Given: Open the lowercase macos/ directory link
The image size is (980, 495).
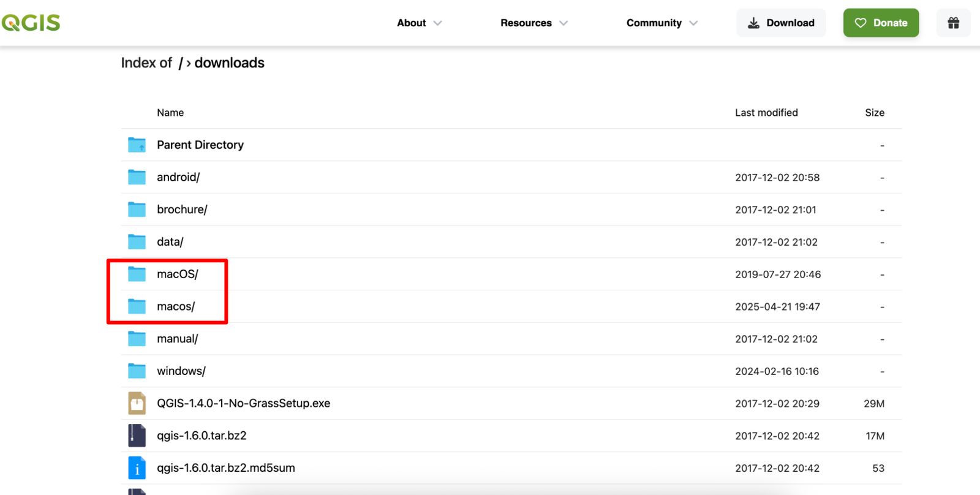Looking at the screenshot, I should point(176,306).
